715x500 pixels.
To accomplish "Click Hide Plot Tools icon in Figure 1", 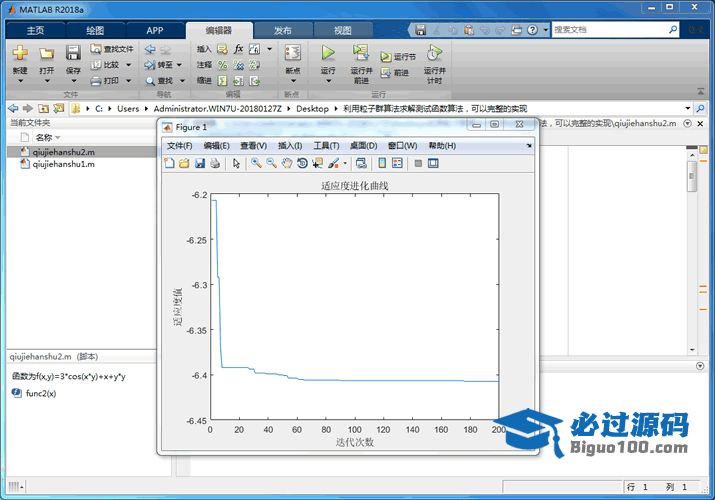I will pos(418,163).
